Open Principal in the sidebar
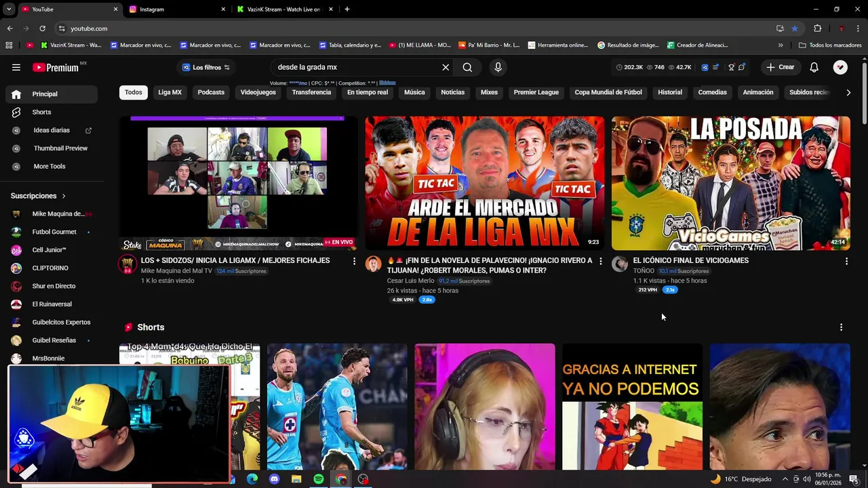 (53, 94)
